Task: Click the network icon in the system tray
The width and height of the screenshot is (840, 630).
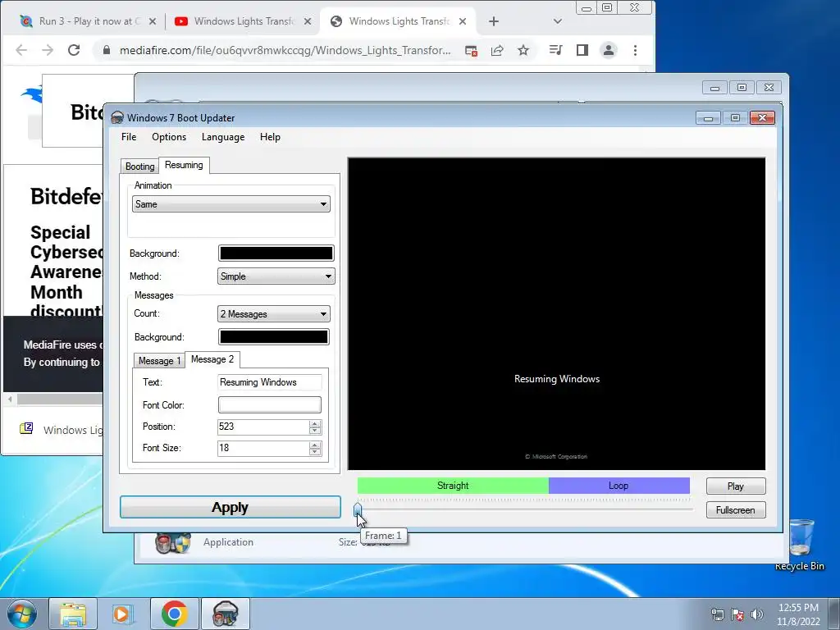Action: point(717,614)
